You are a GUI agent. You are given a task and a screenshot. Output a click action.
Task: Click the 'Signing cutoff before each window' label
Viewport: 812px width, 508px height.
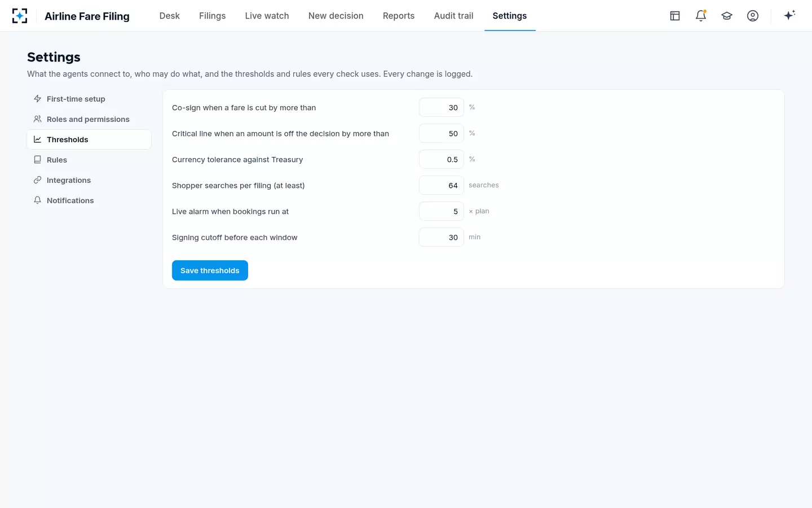[x=235, y=238]
